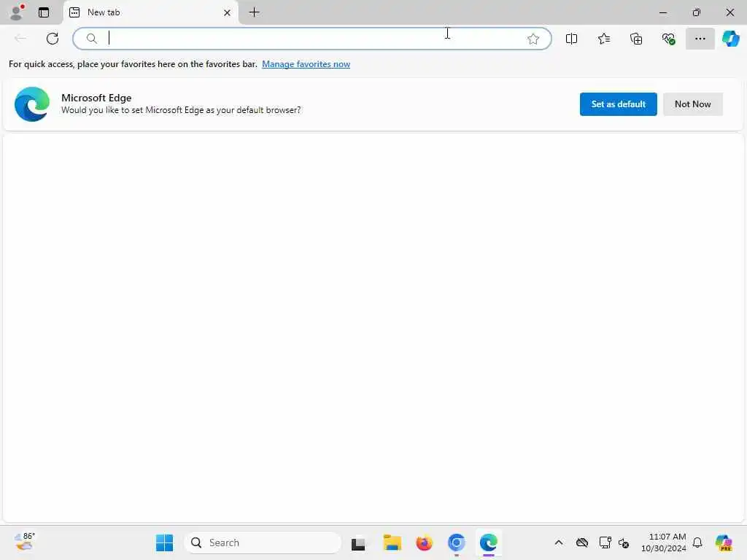Click the Microsoft Edge logo in prompt
Screen dimensions: 747x560
[x=32, y=104]
